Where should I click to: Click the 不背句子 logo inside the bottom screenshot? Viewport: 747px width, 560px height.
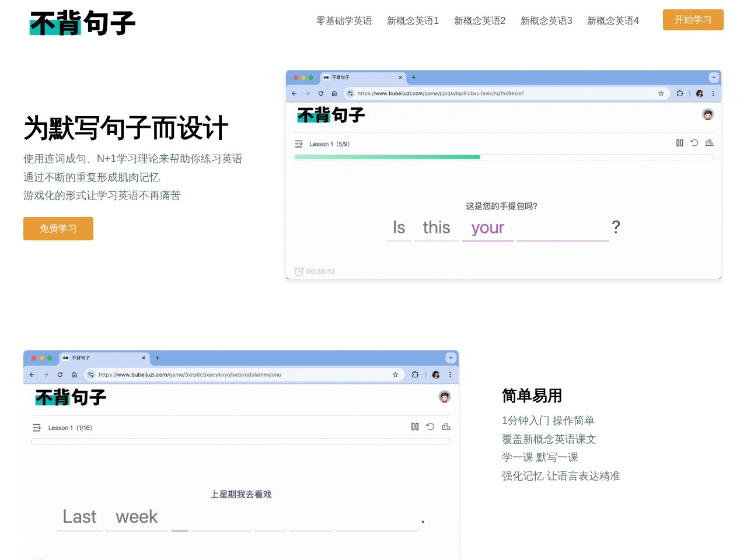71,398
